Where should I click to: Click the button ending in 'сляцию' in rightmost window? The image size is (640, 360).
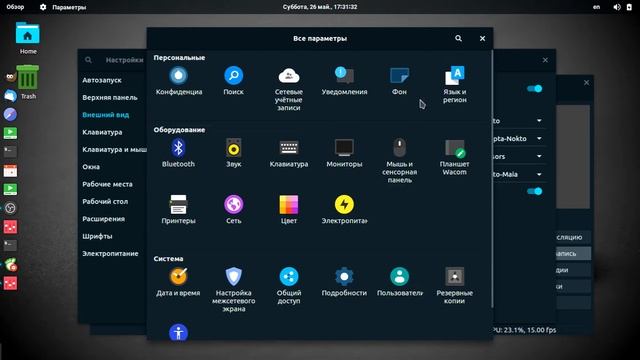(x=573, y=237)
